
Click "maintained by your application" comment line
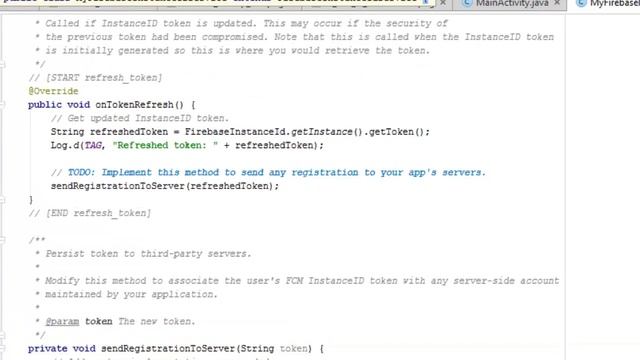coord(131,294)
